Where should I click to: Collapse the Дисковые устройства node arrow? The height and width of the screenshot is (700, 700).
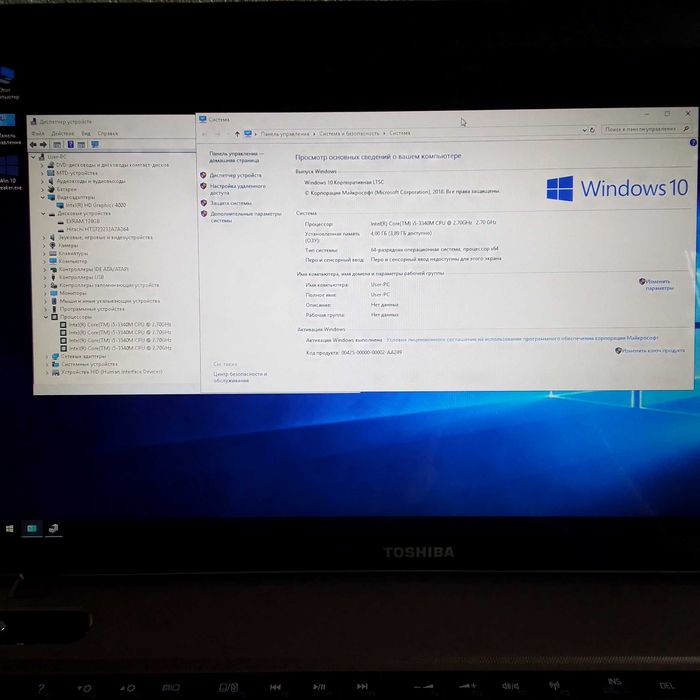coord(44,214)
